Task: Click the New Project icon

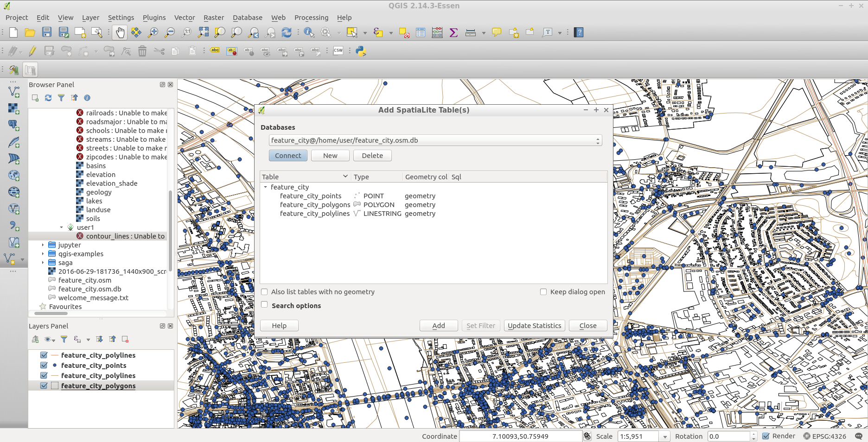Action: [13, 32]
